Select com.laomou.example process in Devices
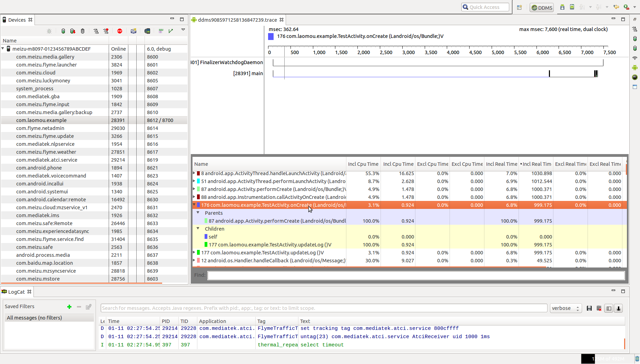Viewport: 640px width, 364px height. (x=94, y=120)
